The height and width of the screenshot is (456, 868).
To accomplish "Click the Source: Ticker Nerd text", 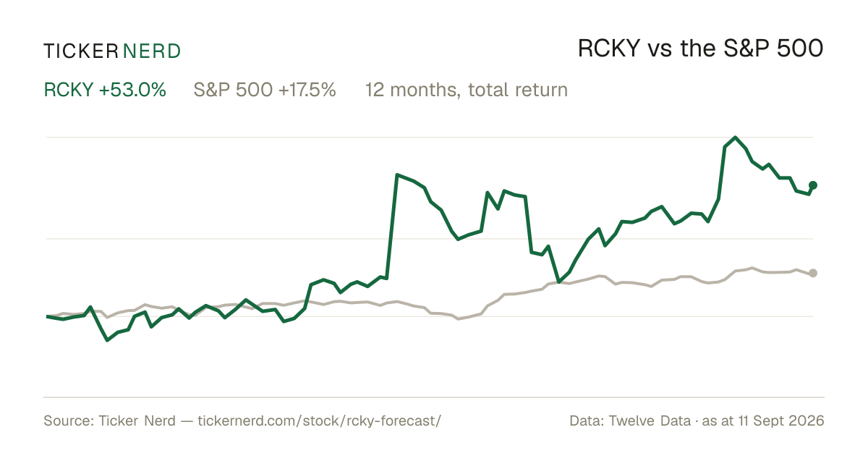I will [109, 421].
